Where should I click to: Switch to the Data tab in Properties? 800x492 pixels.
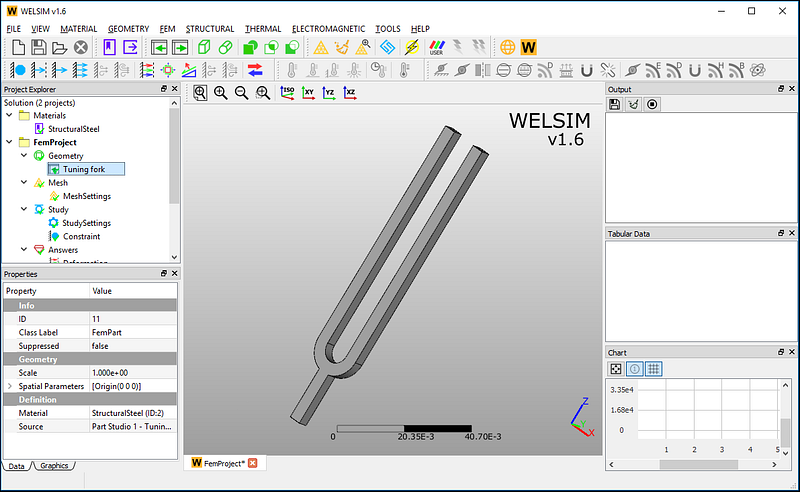click(x=16, y=466)
